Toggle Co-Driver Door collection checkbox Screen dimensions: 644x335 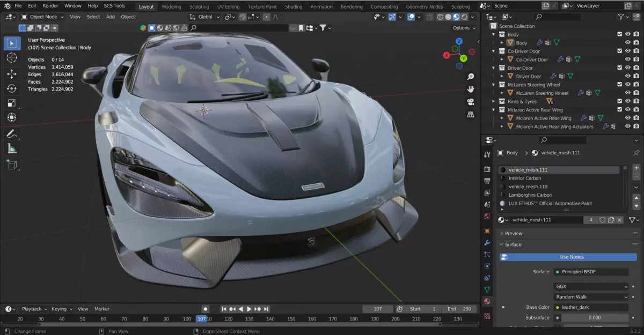619,51
